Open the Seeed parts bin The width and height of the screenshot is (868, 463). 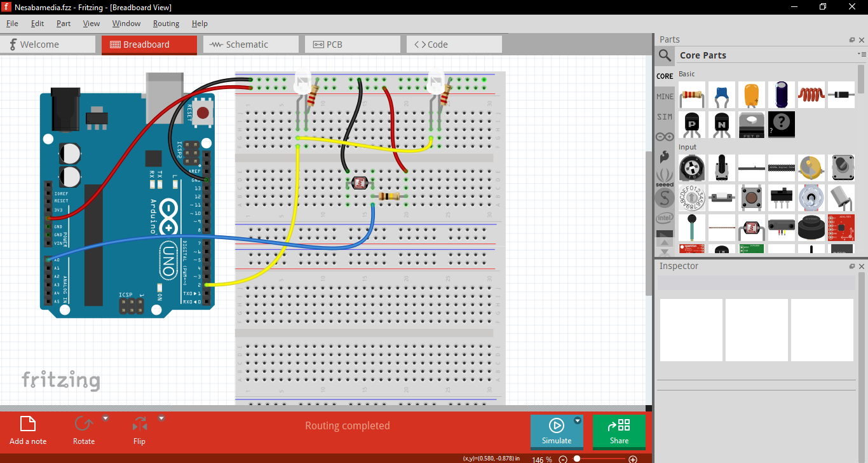tap(665, 176)
